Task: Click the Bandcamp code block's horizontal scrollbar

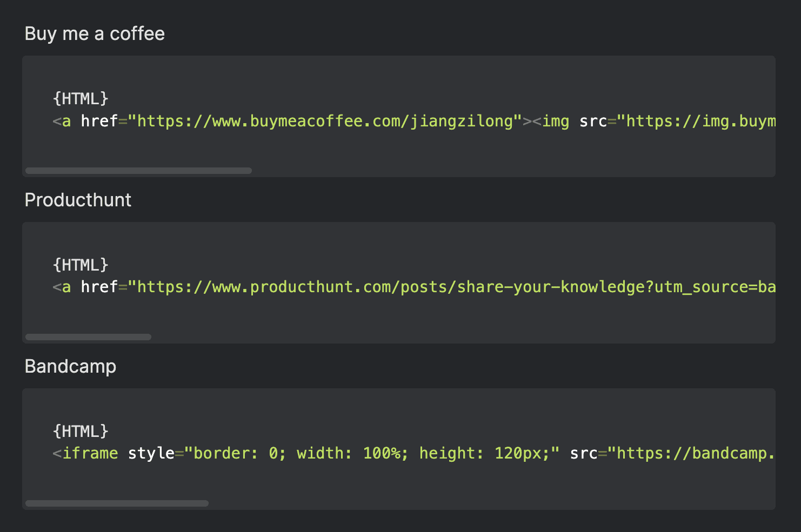Action: coord(117,503)
